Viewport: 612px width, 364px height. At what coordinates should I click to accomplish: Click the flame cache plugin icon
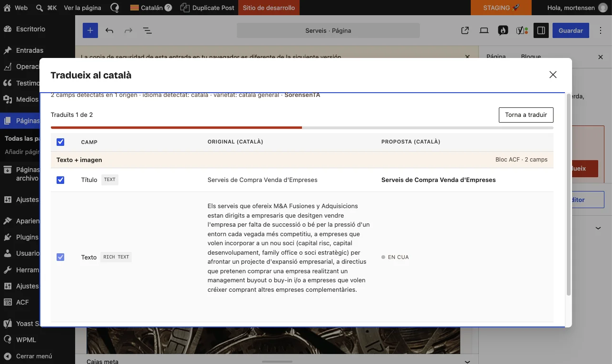503,30
